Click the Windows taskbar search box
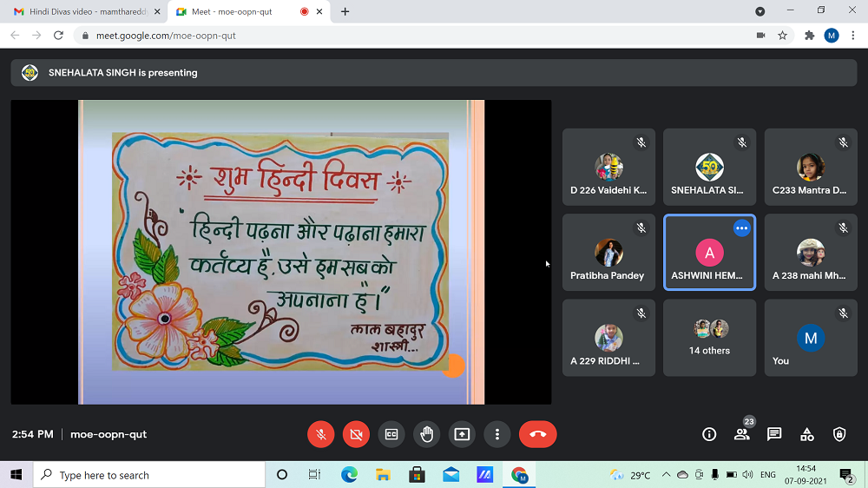 [x=149, y=475]
